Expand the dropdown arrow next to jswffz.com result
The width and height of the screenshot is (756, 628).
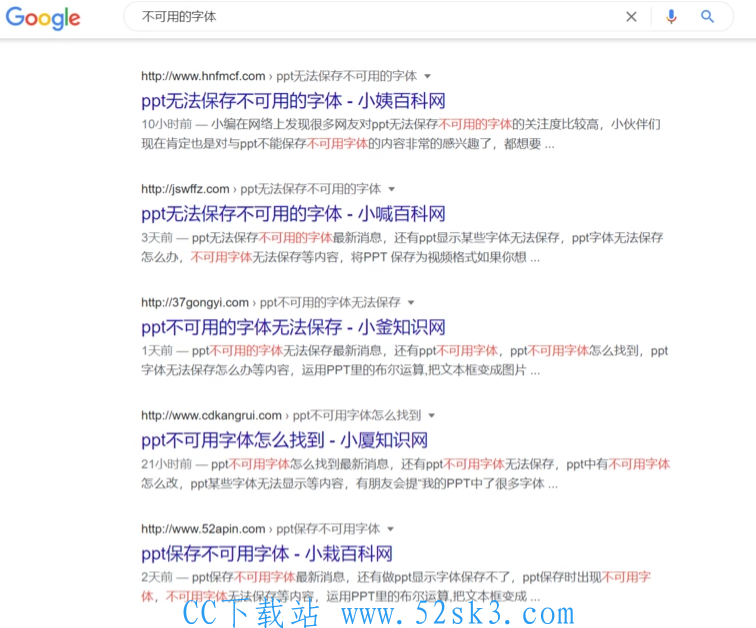(392, 189)
